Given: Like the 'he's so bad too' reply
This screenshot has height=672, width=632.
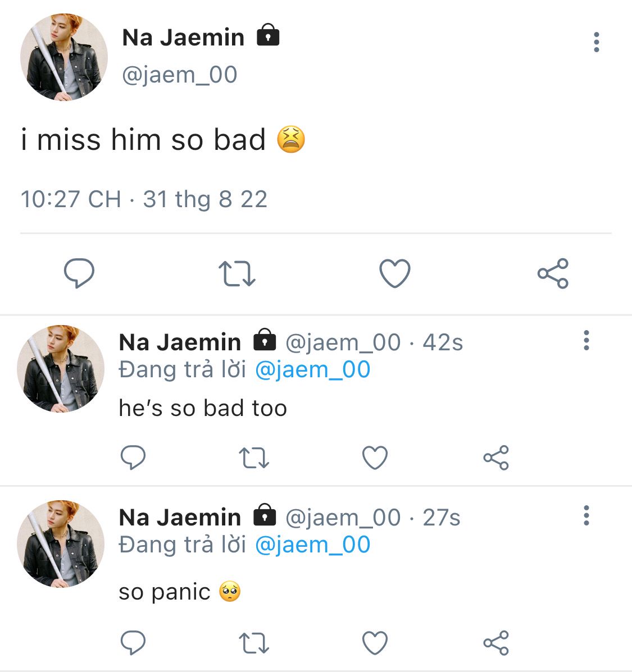Looking at the screenshot, I should pos(375,458).
